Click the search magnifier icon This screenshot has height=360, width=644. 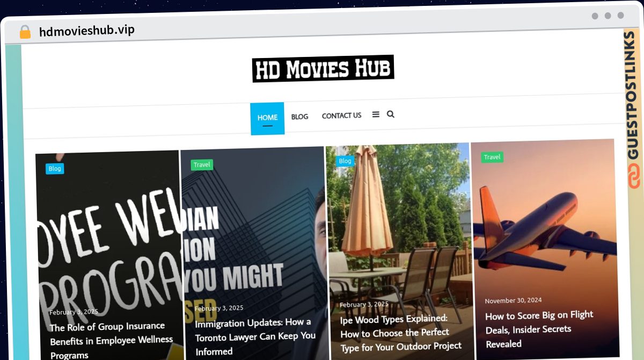point(391,114)
